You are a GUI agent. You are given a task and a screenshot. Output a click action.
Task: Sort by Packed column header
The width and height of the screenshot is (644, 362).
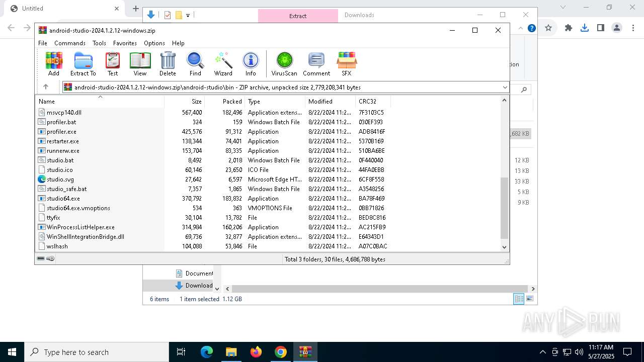225,101
